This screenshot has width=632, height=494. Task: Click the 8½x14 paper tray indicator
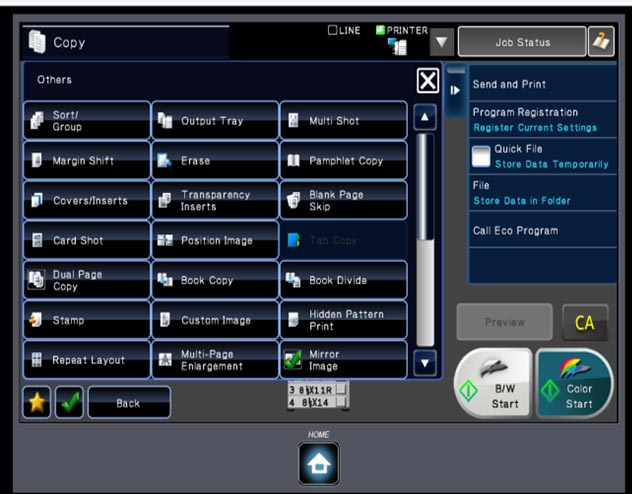click(317, 402)
